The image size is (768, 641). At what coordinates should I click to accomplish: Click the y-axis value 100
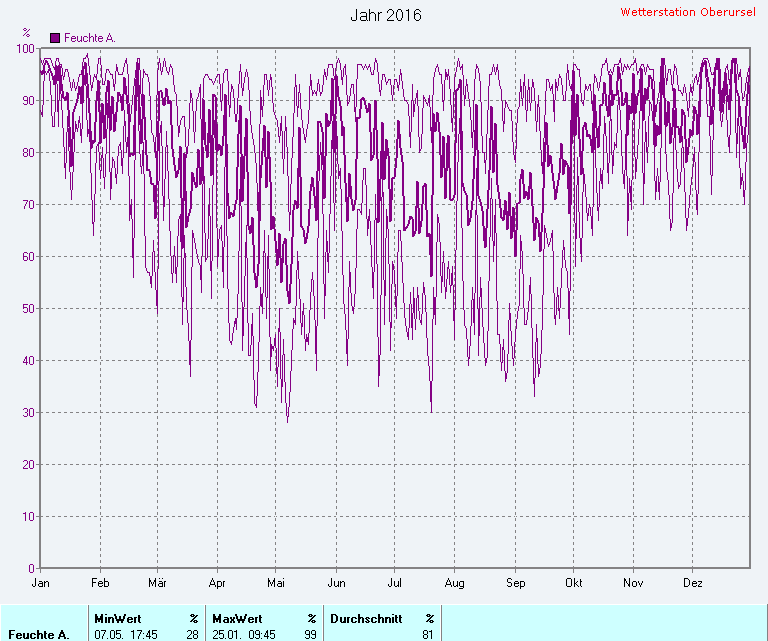[x=25, y=48]
